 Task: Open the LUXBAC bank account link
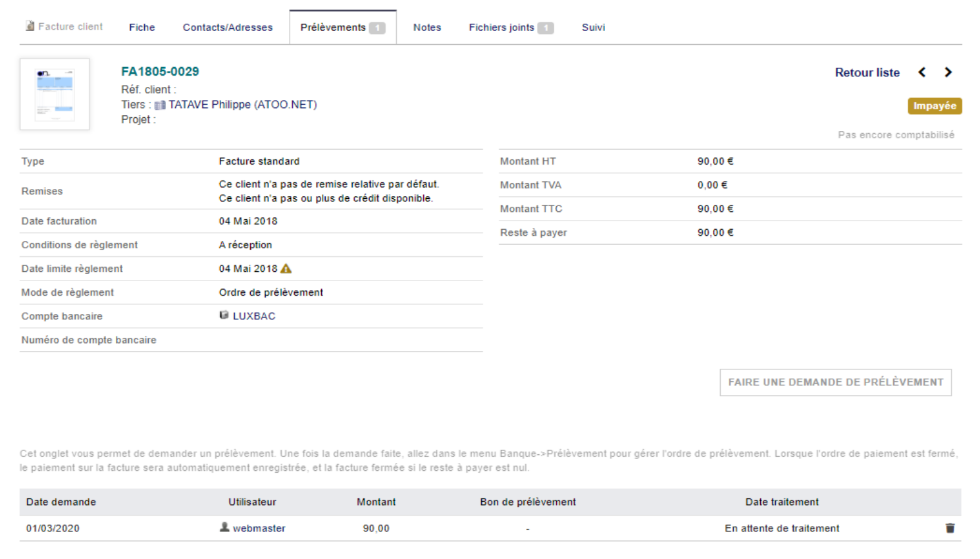(x=254, y=316)
